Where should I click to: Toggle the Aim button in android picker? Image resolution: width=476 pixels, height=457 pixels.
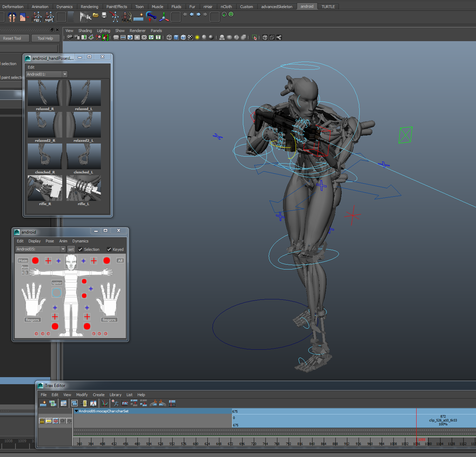pyautogui.click(x=25, y=267)
